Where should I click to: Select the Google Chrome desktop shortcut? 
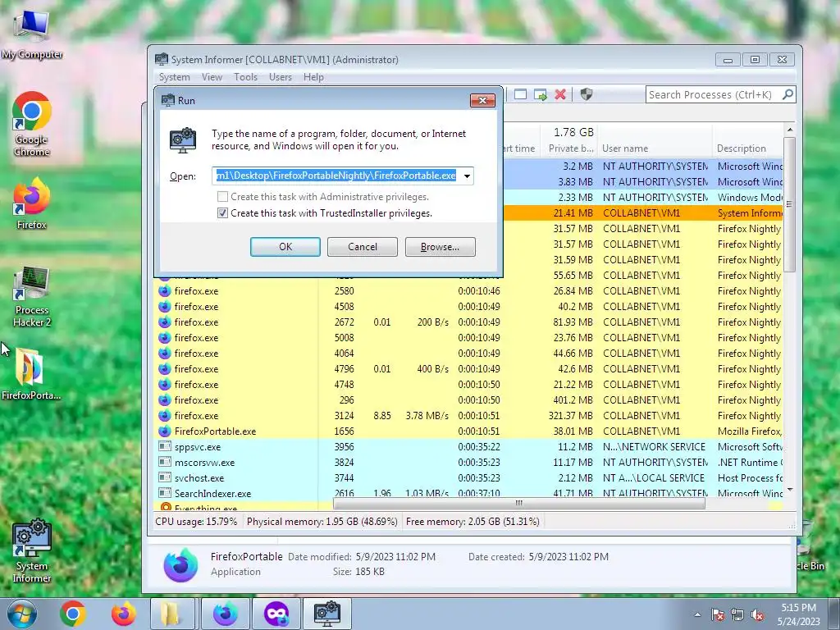pyautogui.click(x=32, y=124)
